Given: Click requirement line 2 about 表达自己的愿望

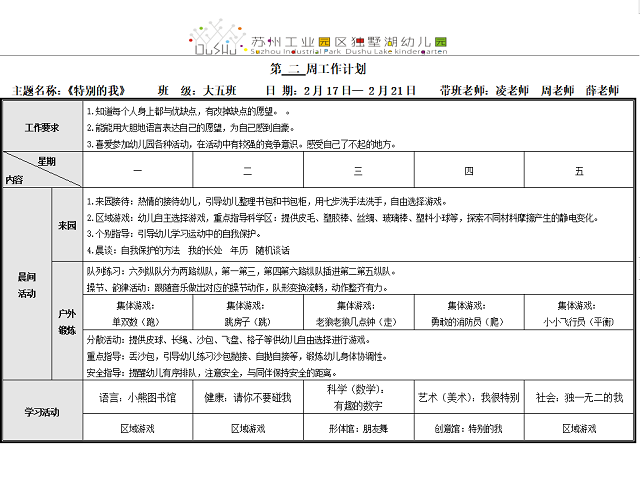Looking at the screenshot, I should (190, 128).
